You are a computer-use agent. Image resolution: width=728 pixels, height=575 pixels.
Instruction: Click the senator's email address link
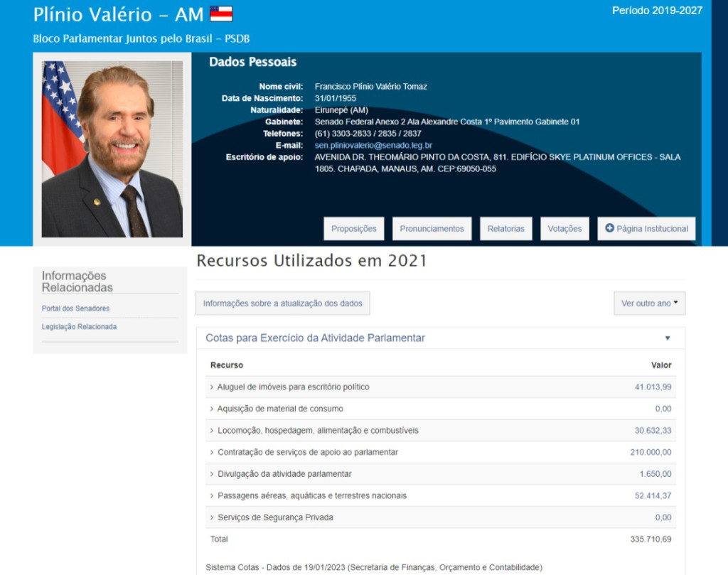pos(373,145)
